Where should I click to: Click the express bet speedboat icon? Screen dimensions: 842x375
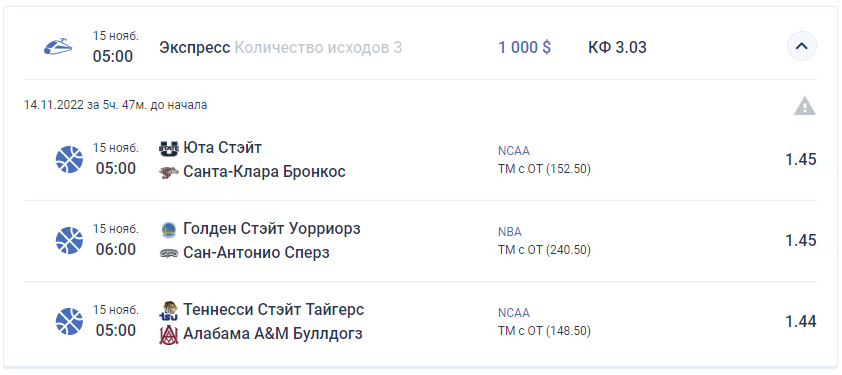pos(58,47)
